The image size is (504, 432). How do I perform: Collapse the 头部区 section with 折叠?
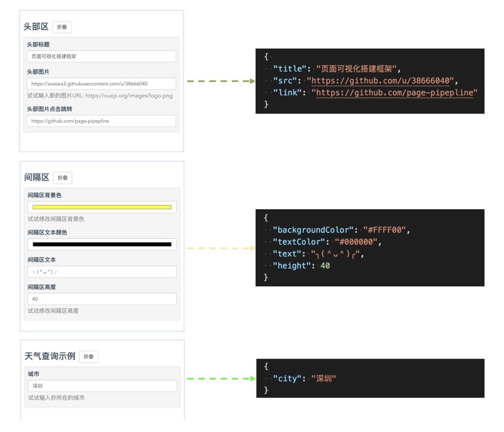62,27
